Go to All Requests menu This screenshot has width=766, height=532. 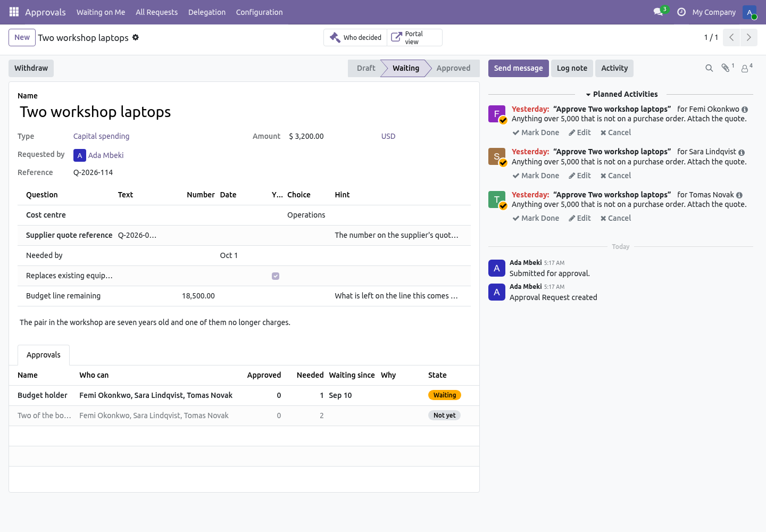pyautogui.click(x=157, y=12)
